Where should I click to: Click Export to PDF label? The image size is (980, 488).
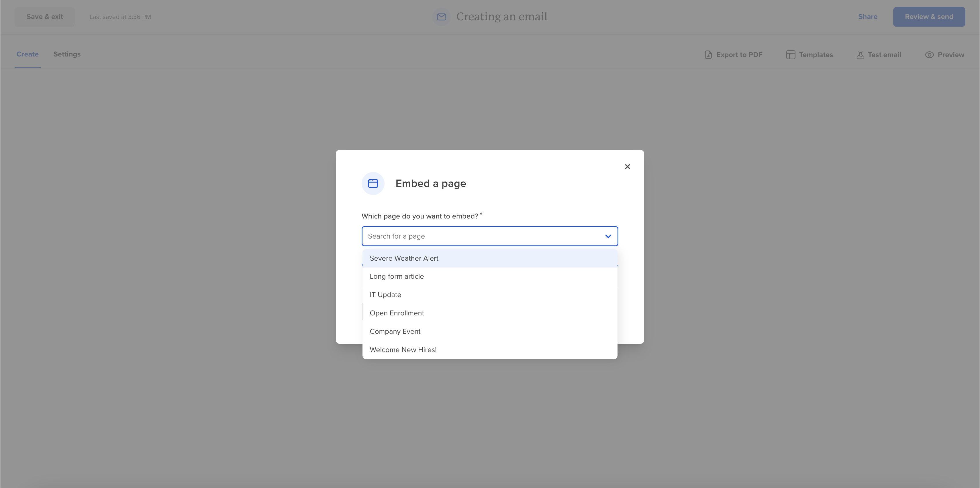pos(739,55)
